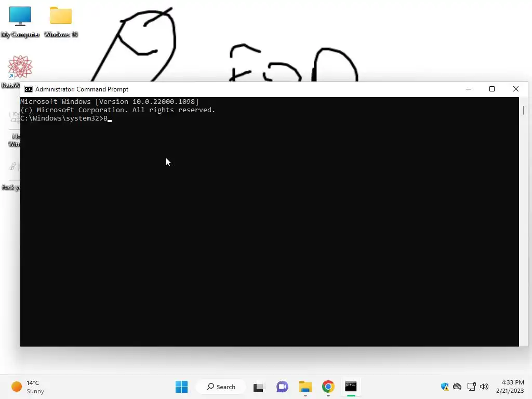Click the taskbar Search box

click(x=221, y=387)
